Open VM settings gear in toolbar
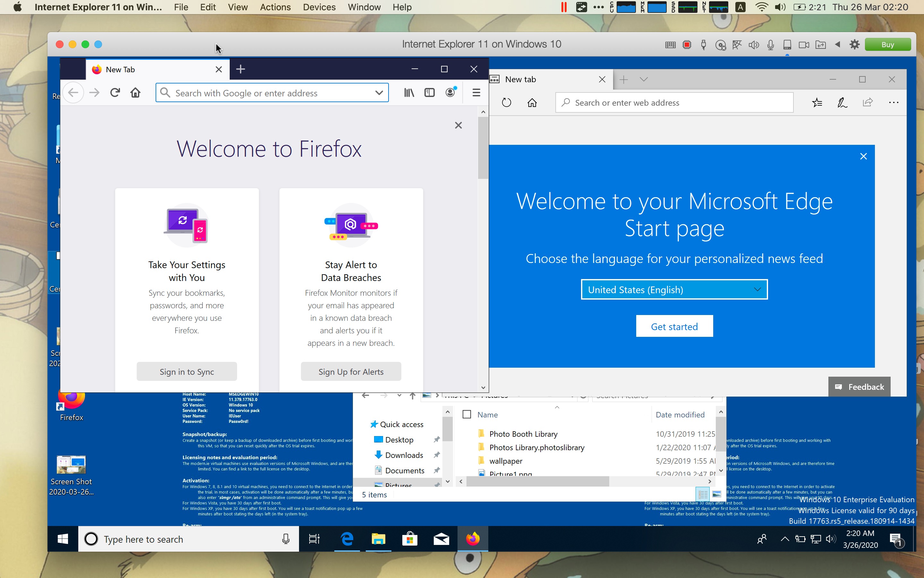This screenshot has width=924, height=578. click(854, 45)
